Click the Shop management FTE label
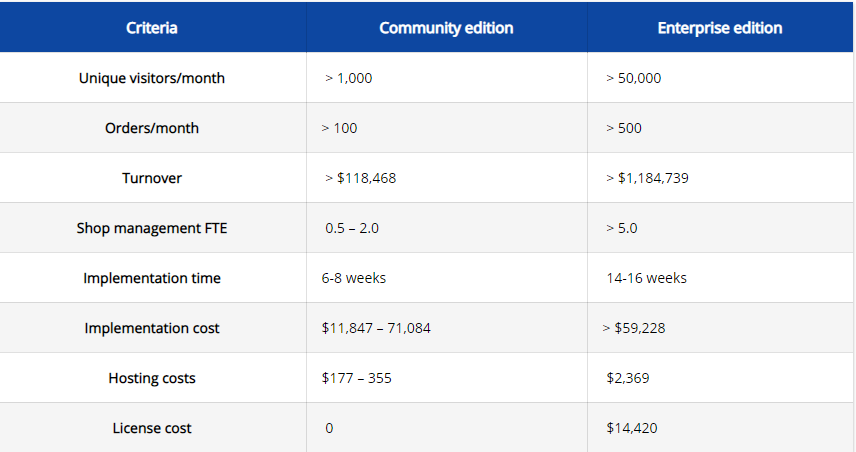This screenshot has width=856, height=452. pos(152,228)
